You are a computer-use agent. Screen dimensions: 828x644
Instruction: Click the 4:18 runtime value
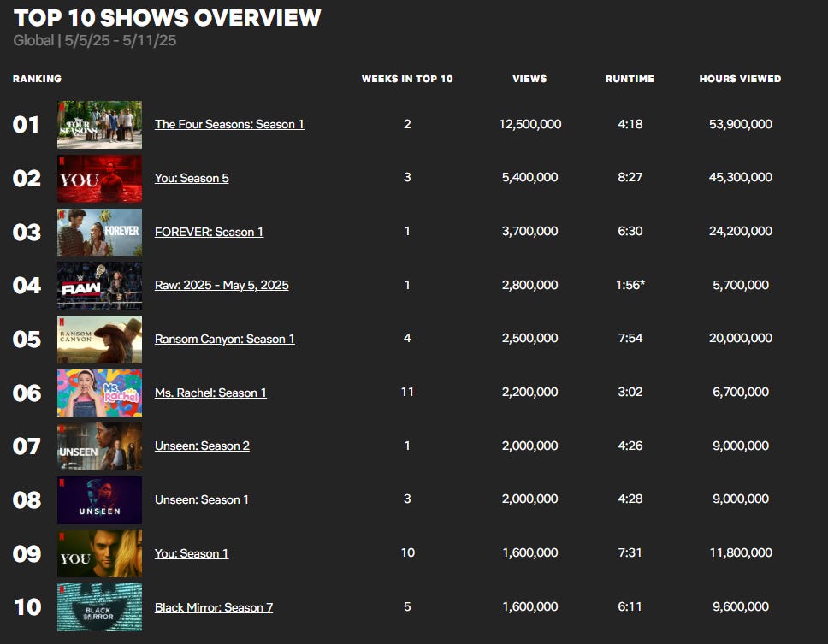coord(630,124)
